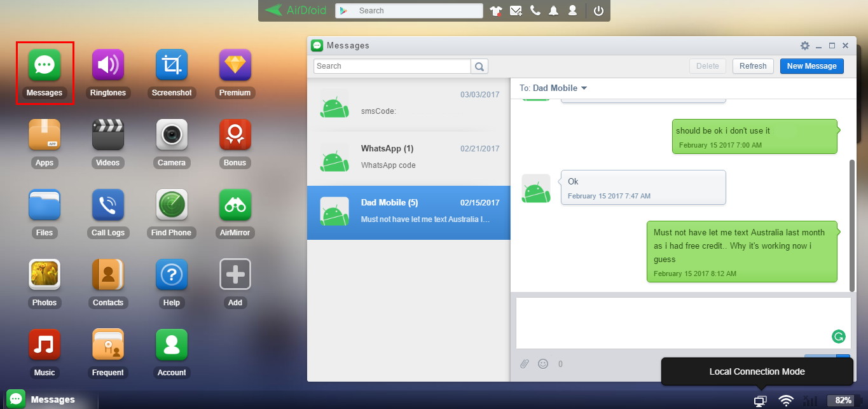Select the WhatsApp (1) conversation
This screenshot has height=409, width=868.
click(x=409, y=159)
